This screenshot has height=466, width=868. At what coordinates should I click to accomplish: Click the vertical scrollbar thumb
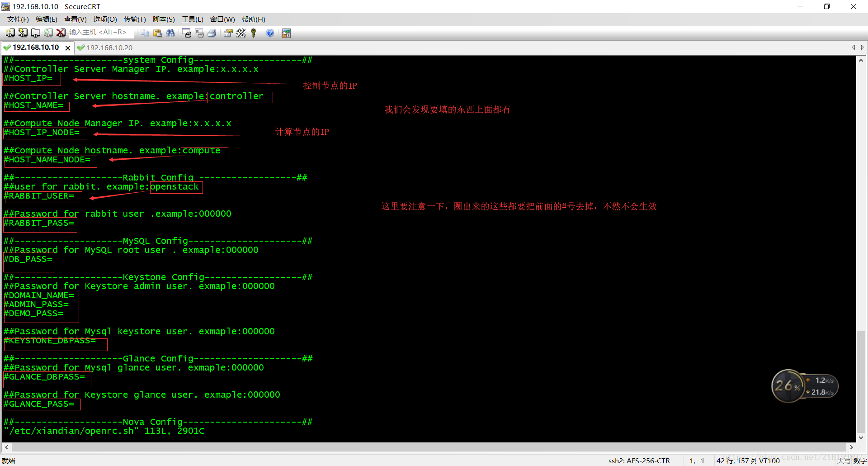coord(861,381)
